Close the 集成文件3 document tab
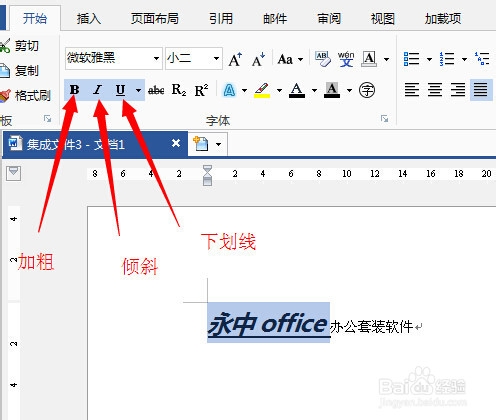Screen dimensions: 496x420 (x=176, y=143)
